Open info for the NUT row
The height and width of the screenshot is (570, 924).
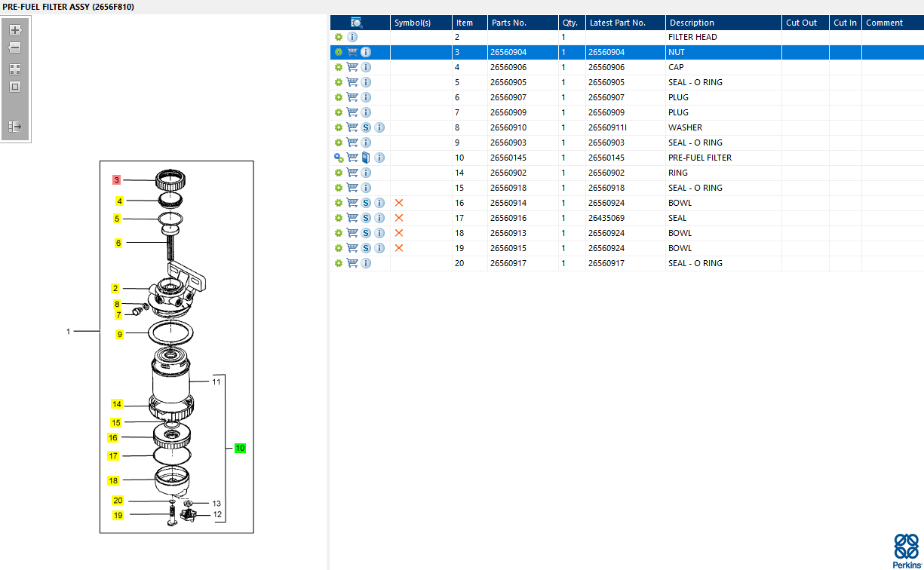pyautogui.click(x=366, y=52)
